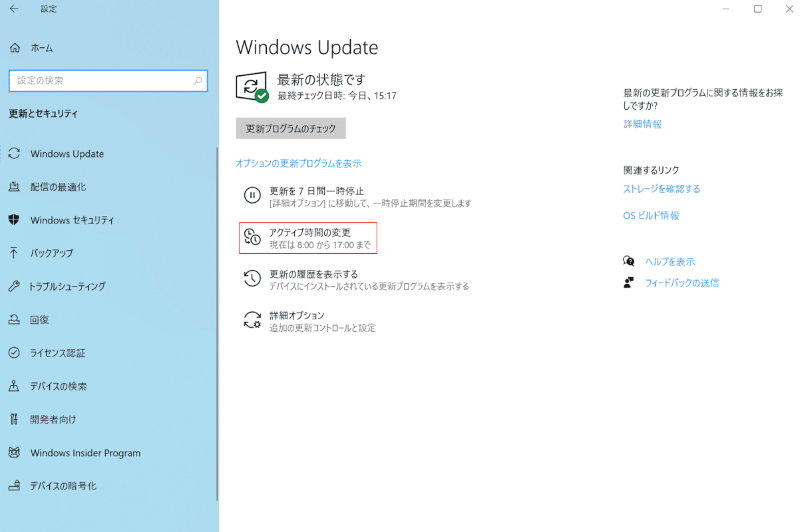Click the sidebar vertical scrollbar

[217, 324]
